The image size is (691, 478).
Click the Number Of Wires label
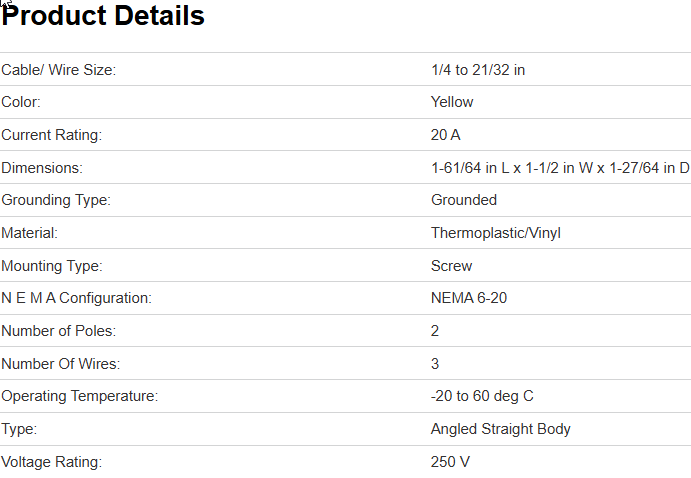click(x=60, y=364)
